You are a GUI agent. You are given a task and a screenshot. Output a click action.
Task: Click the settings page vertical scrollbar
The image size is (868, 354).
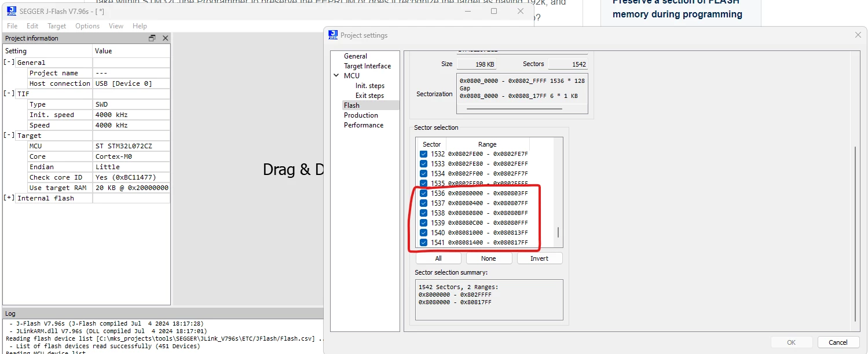tap(855, 233)
